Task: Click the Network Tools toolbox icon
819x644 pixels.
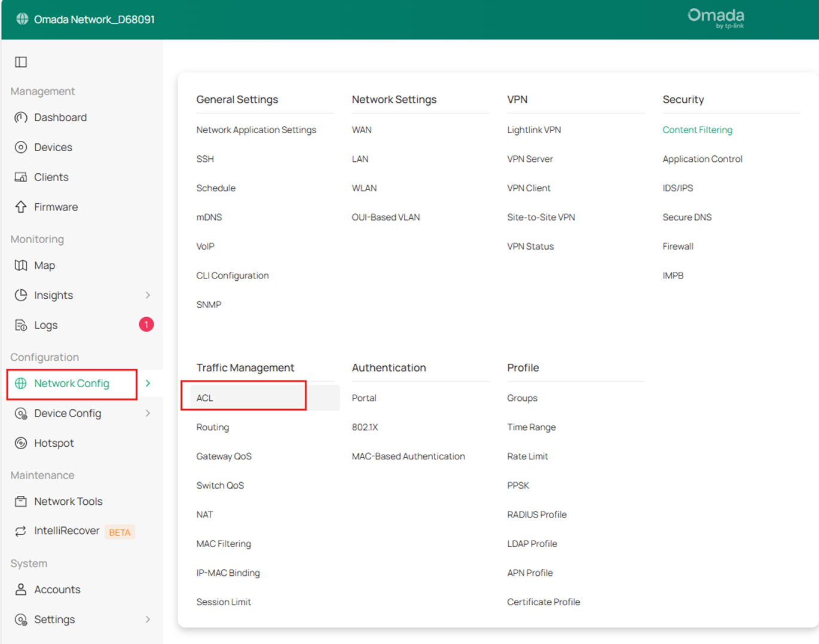Action: coord(21,501)
